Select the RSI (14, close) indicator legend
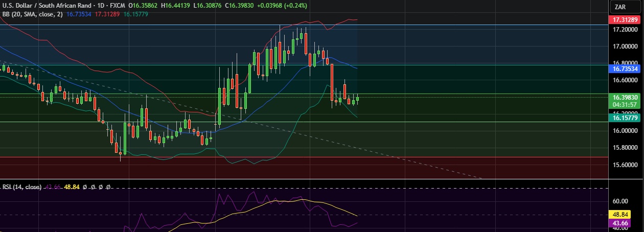This screenshot has width=644, height=232. click(22, 187)
